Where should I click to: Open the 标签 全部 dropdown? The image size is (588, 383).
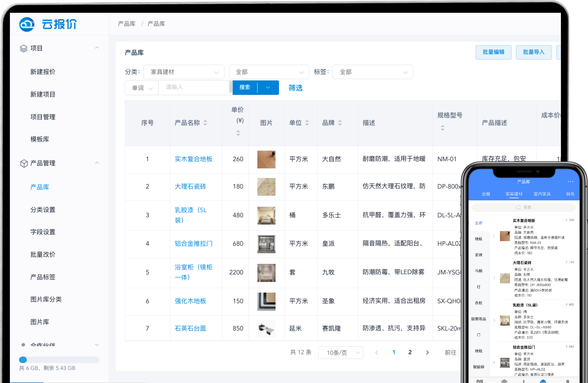point(373,72)
